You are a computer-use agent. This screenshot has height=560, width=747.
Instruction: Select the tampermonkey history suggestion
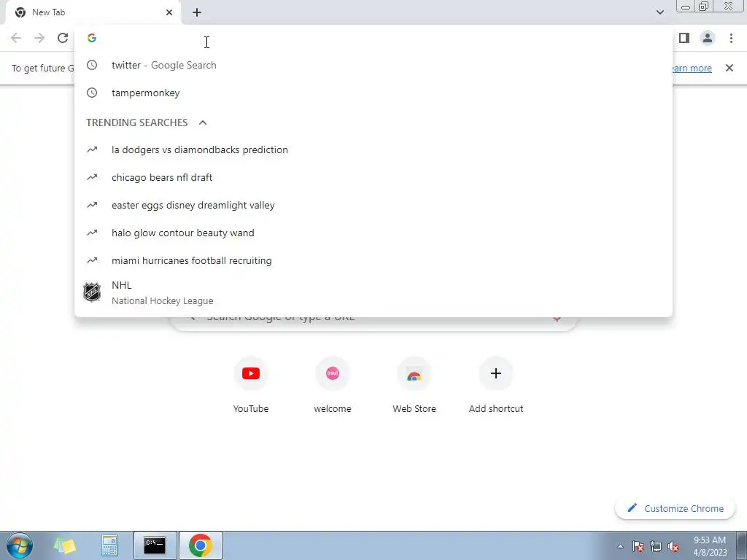point(373,93)
